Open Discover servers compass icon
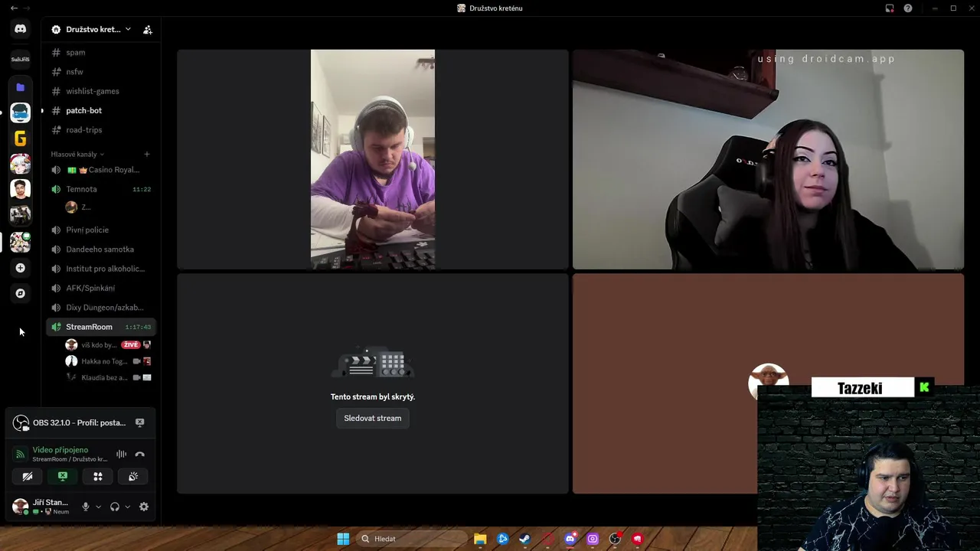This screenshot has width=980, height=551. pyautogui.click(x=21, y=293)
